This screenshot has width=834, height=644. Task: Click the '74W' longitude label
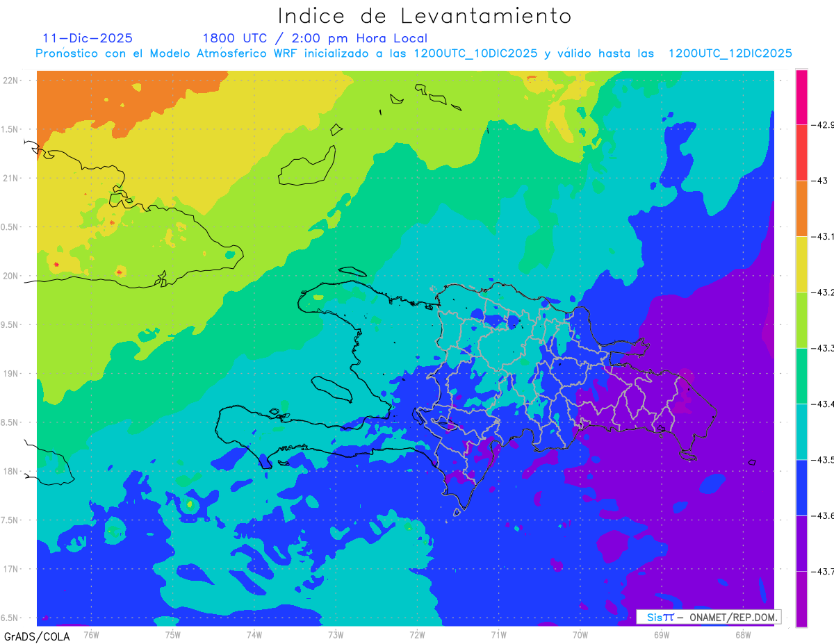click(x=254, y=634)
